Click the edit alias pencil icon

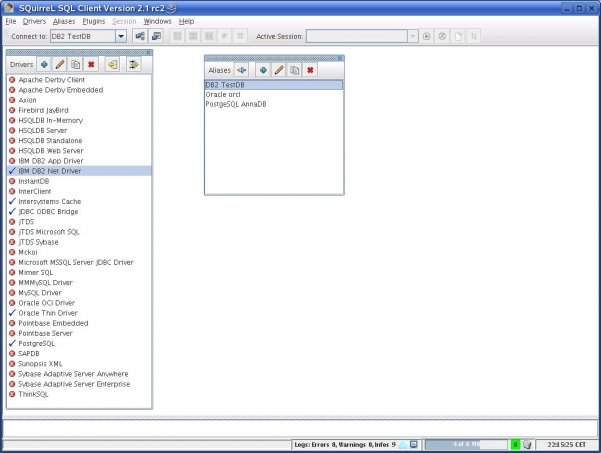[x=279, y=70]
